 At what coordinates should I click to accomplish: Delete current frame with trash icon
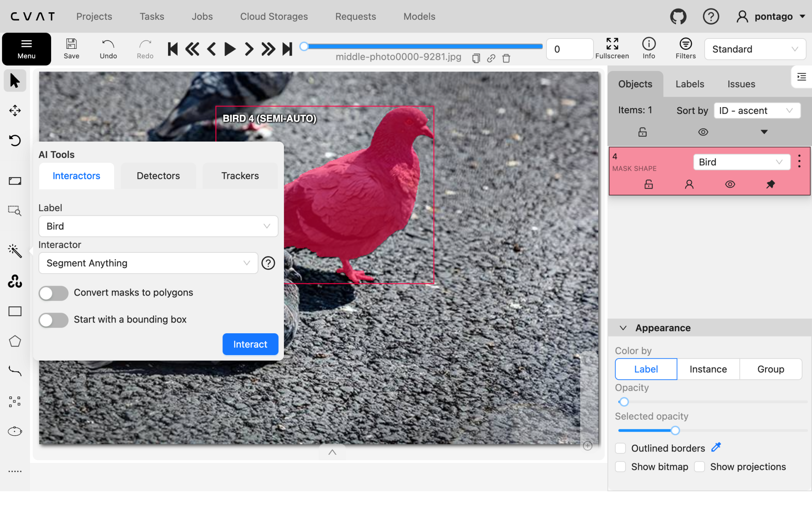506,59
